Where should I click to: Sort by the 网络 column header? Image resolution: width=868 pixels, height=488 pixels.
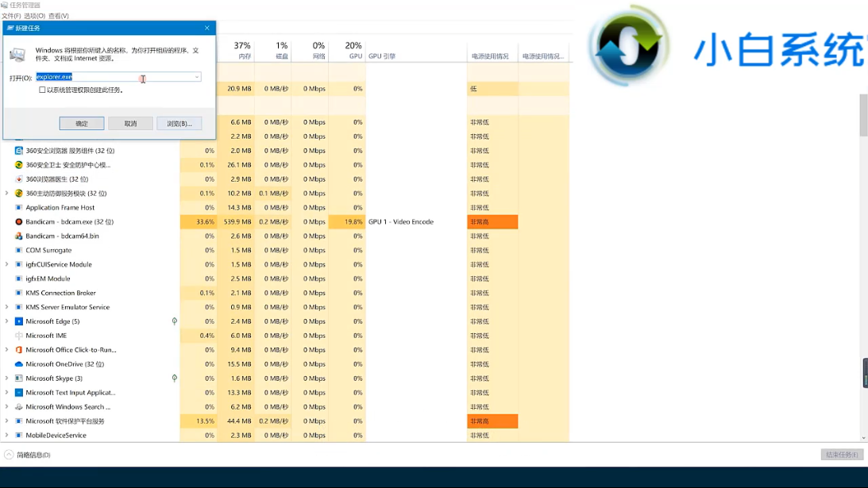coord(310,50)
